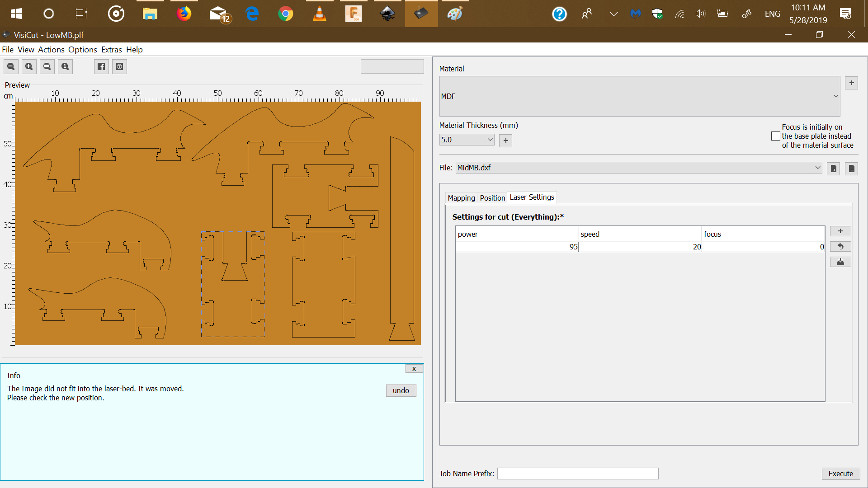This screenshot has width=868, height=488.
Task: Click the remove file icon
Action: point(851,169)
